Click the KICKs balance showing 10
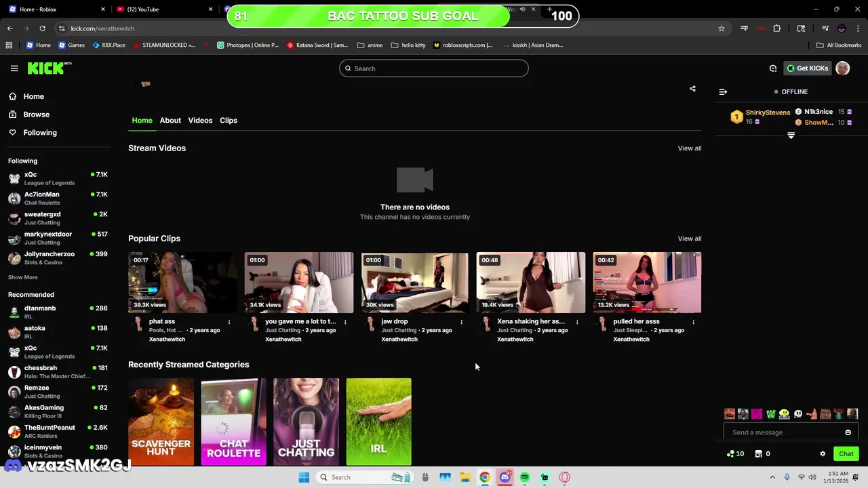Image resolution: width=868 pixels, height=488 pixels. pyautogui.click(x=735, y=454)
